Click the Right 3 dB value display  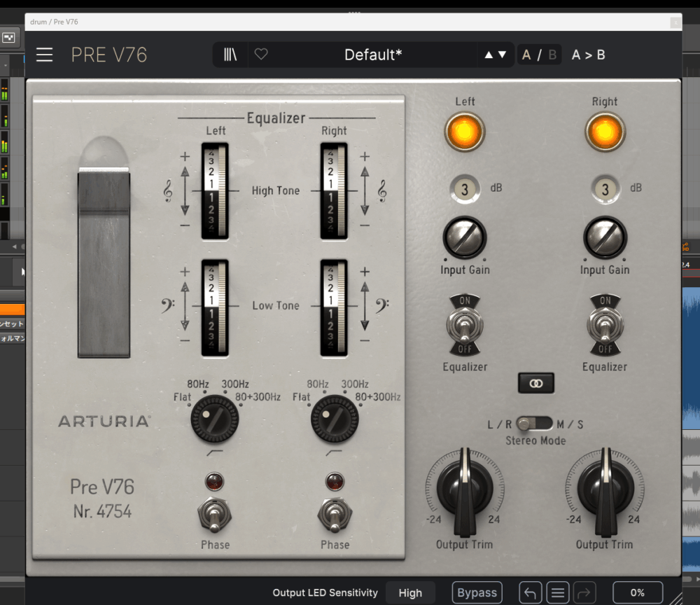coord(605,189)
